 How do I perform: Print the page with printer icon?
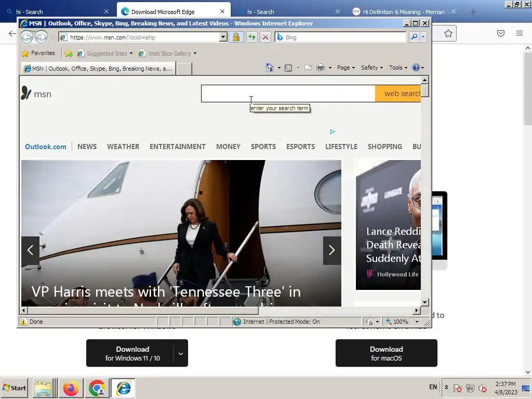(320, 68)
